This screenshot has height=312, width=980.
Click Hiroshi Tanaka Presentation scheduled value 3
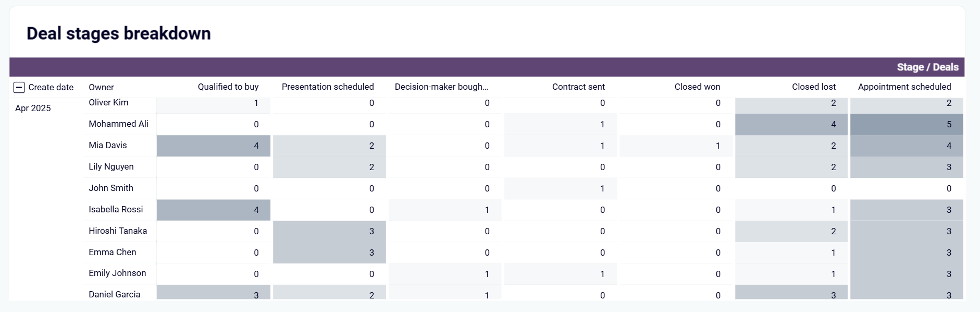click(x=329, y=231)
